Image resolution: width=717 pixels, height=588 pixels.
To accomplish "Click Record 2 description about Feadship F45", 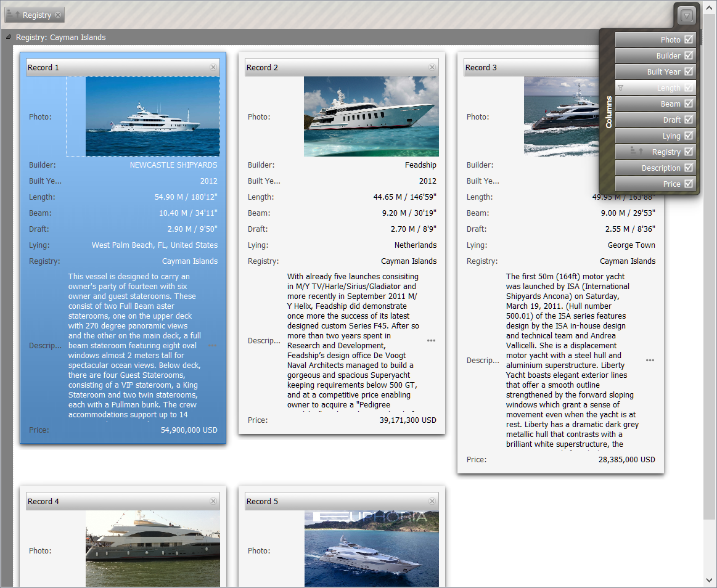I will click(x=353, y=341).
